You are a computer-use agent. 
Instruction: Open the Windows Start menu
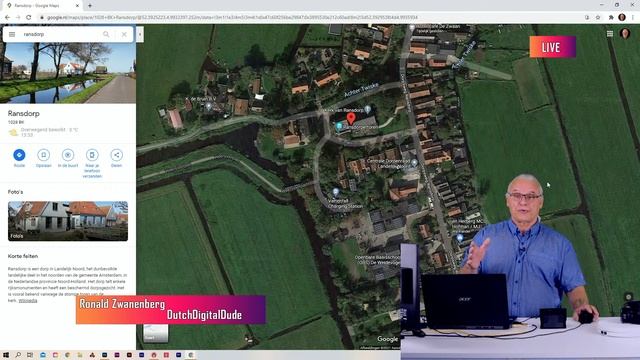(6, 355)
